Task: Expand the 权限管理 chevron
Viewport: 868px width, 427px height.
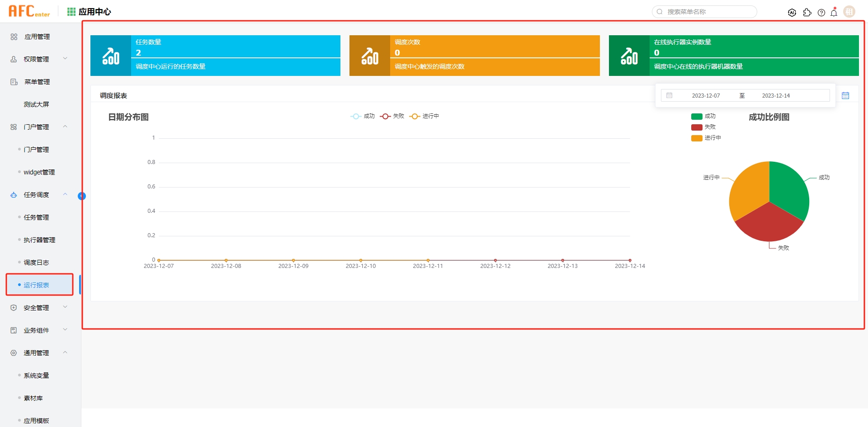Action: click(65, 58)
